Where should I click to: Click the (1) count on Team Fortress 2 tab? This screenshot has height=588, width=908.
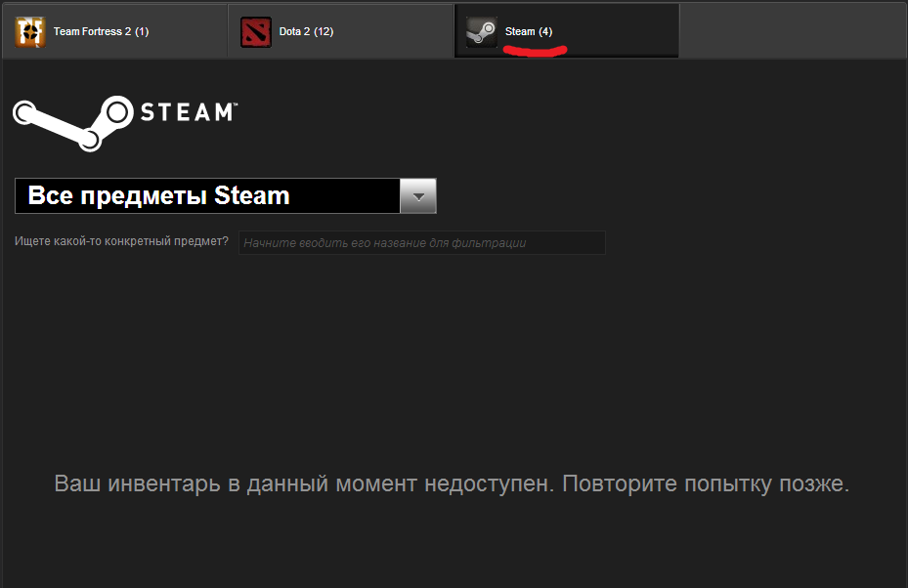point(142,31)
